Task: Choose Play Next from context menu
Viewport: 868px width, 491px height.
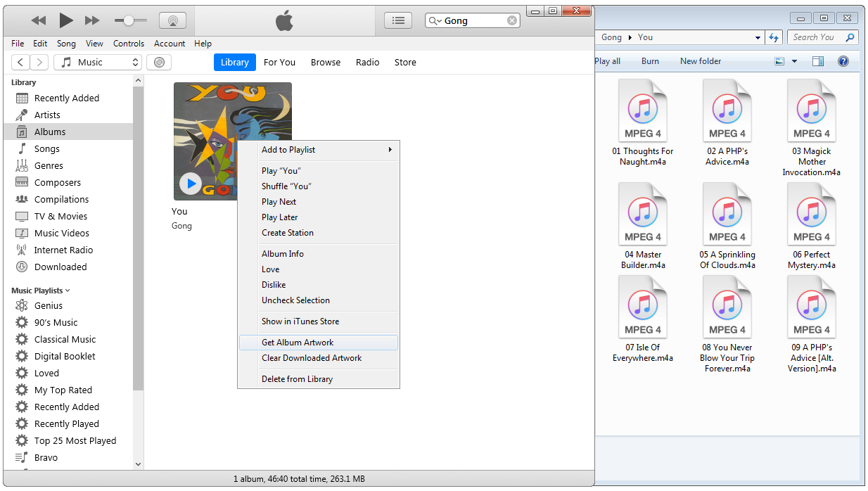Action: point(319,201)
